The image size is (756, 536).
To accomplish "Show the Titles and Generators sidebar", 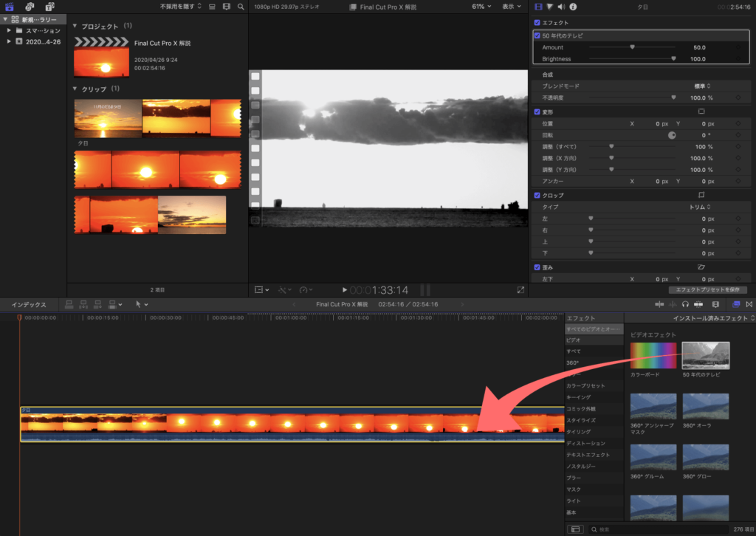I will (x=49, y=7).
